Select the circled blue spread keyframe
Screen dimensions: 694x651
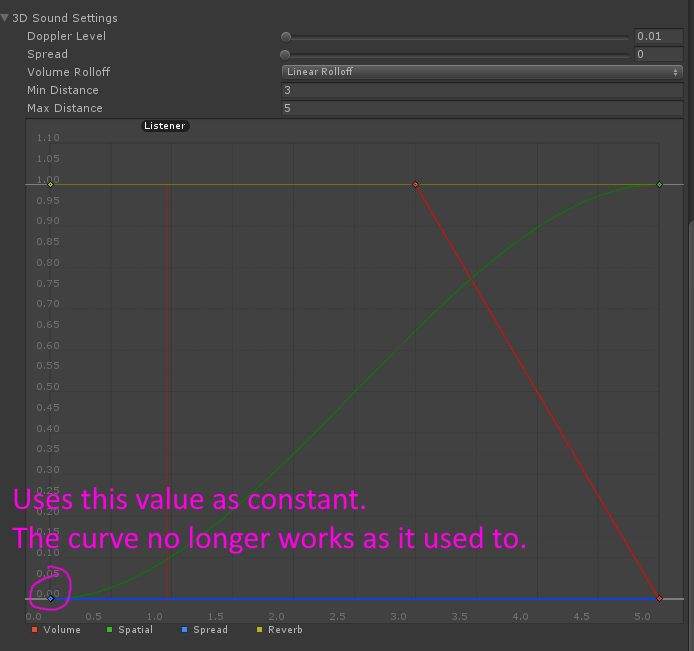pos(50,598)
